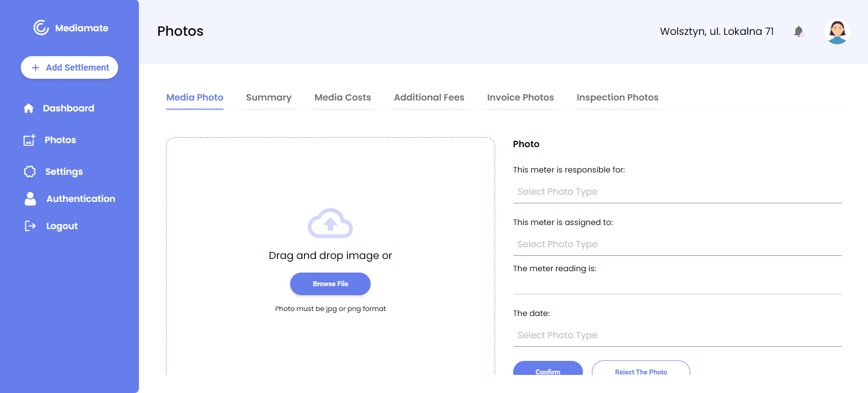Open the Media Costs tab
This screenshot has height=393, width=868.
(x=343, y=97)
